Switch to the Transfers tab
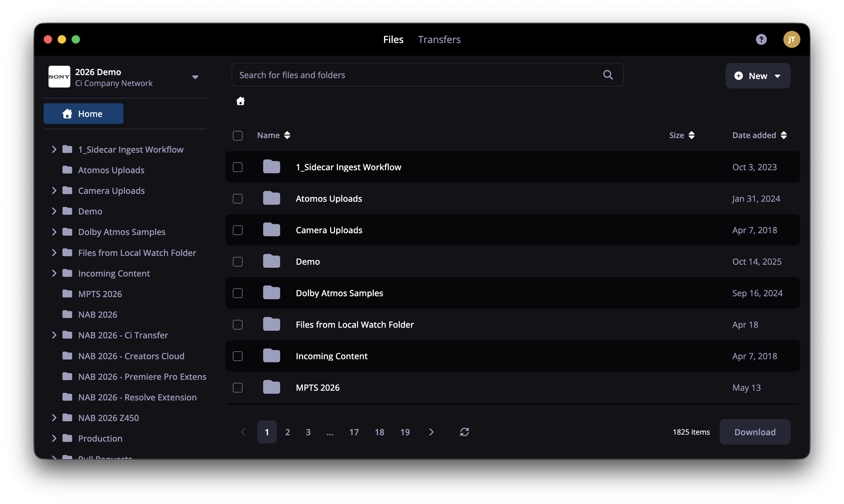Screen dimensions: 844x504 point(439,39)
